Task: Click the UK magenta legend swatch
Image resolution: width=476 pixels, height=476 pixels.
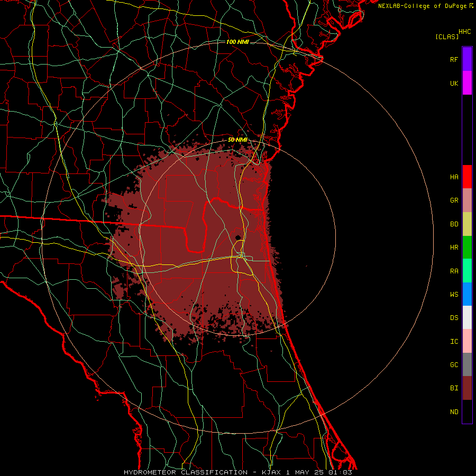Action: pos(467,83)
